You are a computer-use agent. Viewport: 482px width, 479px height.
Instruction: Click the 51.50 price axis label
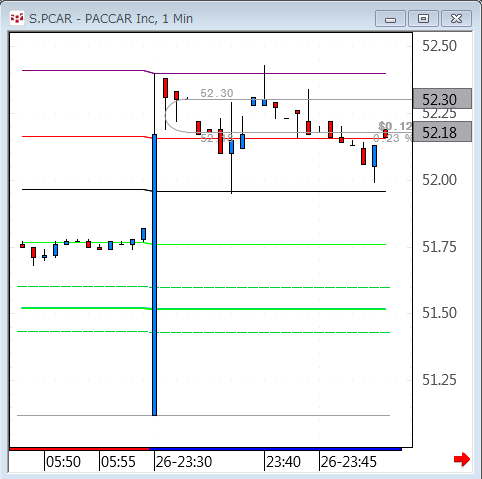[x=439, y=313]
